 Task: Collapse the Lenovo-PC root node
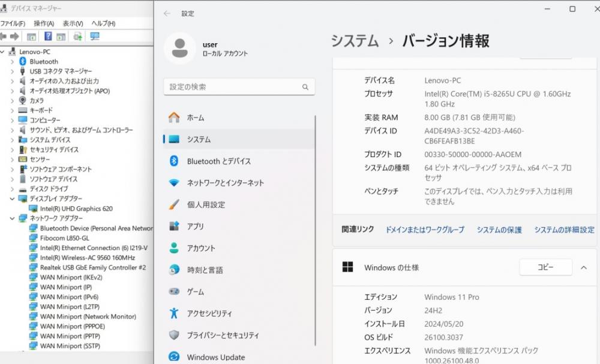pos(2,52)
